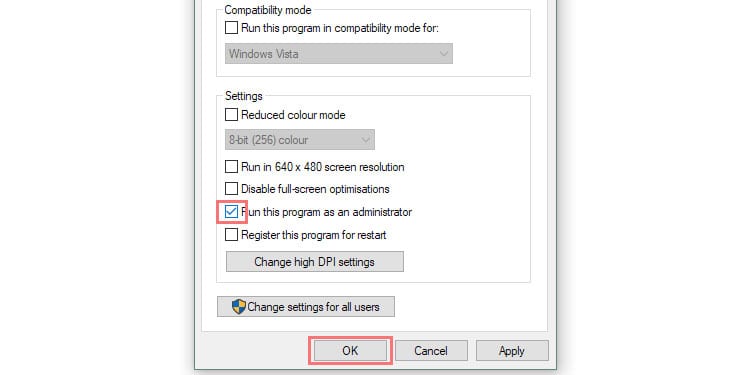Click the Cancel button
This screenshot has height=375, width=750.
431,351
